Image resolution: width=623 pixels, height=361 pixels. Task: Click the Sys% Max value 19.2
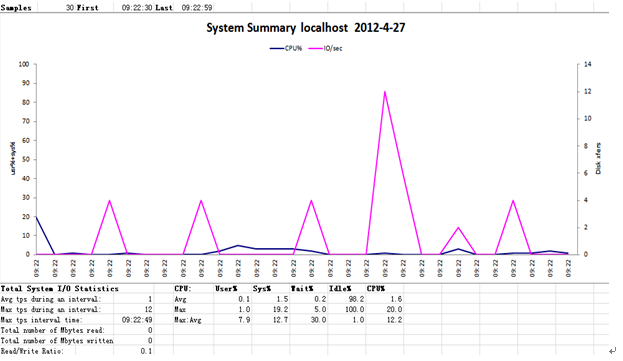tap(280, 309)
